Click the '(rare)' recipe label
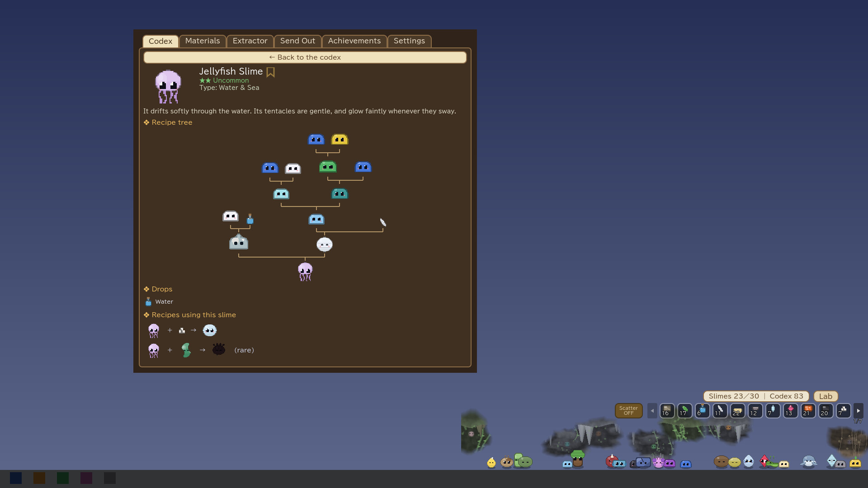This screenshot has height=488, width=868. coord(244,350)
